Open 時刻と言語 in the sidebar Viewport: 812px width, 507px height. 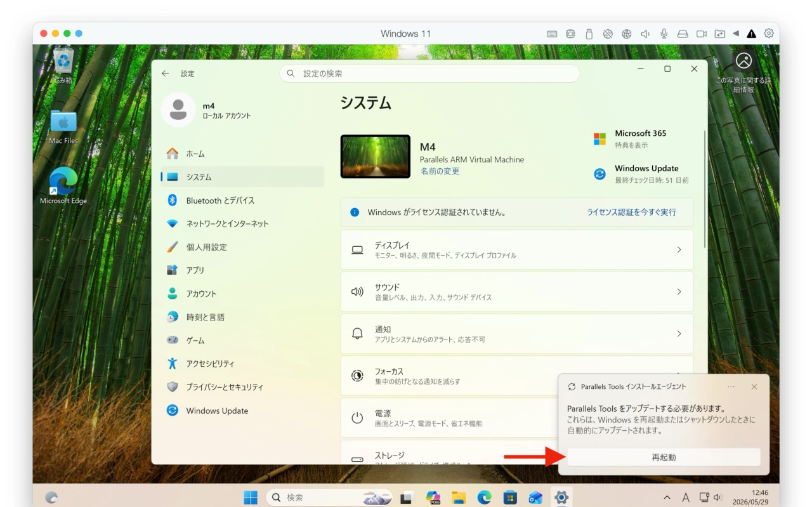pos(242,317)
